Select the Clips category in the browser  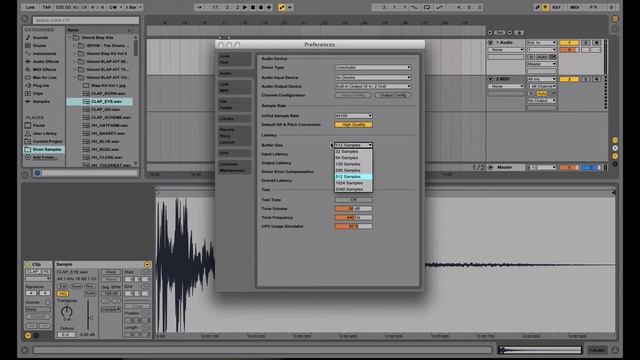tap(38, 93)
